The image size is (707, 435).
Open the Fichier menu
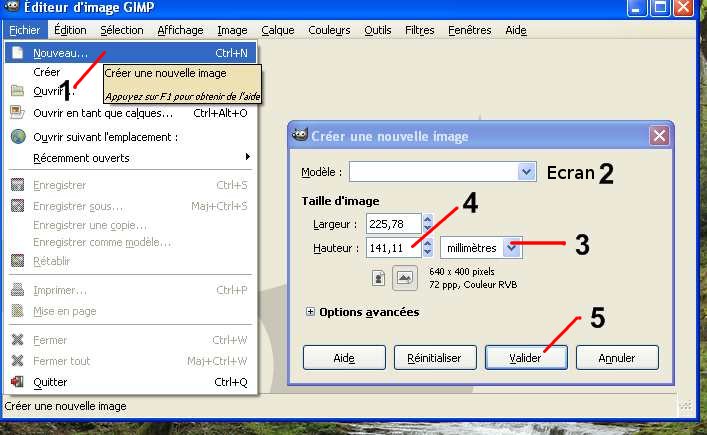coord(25,30)
